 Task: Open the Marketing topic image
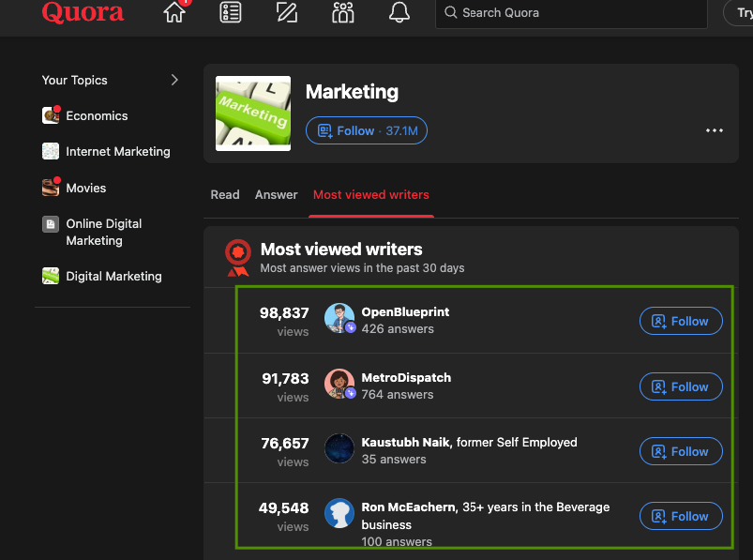pyautogui.click(x=253, y=114)
